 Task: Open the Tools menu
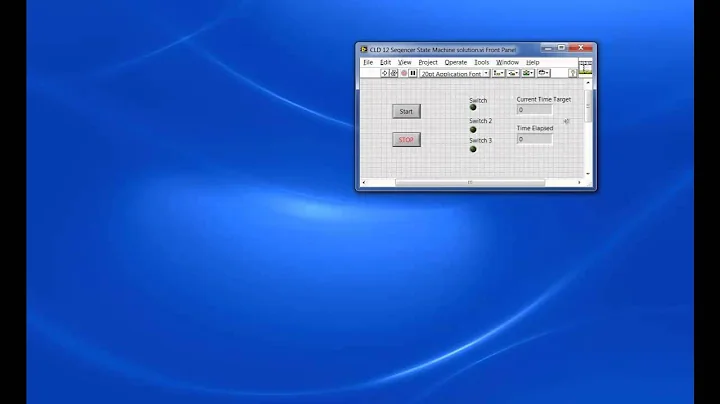(482, 62)
